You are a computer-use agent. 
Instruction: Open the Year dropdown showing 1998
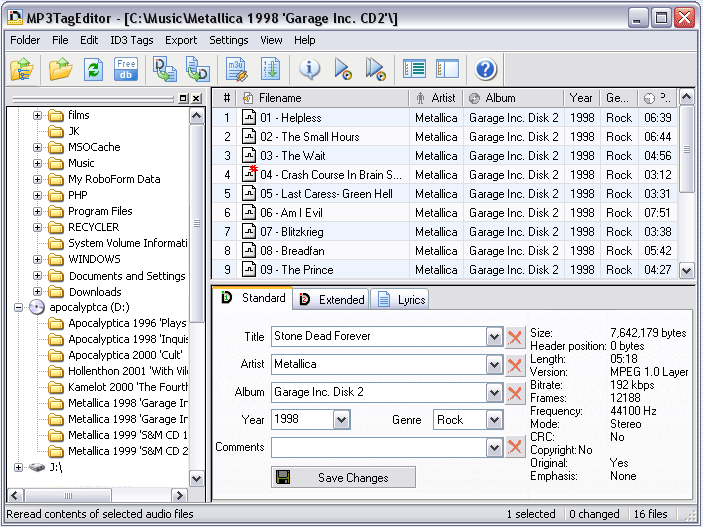point(341,420)
